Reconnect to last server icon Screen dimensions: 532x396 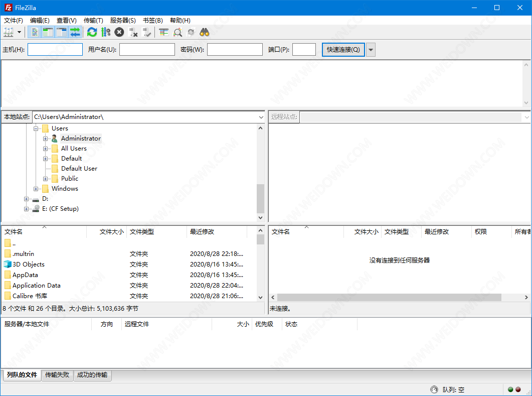tap(146, 32)
